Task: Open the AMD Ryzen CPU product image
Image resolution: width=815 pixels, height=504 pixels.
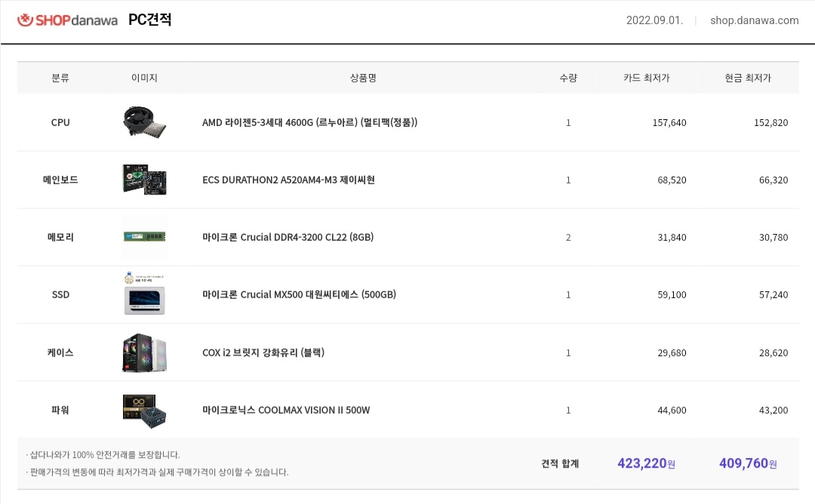Action: [144, 122]
